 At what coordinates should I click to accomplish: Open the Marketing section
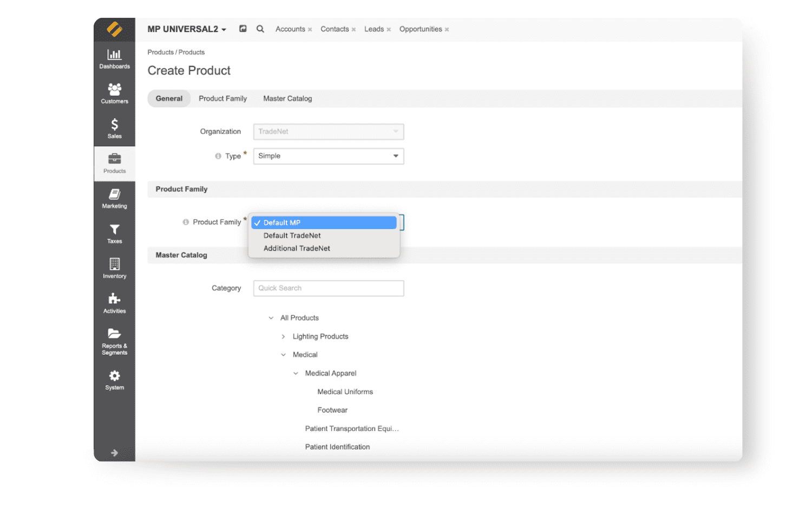114,198
